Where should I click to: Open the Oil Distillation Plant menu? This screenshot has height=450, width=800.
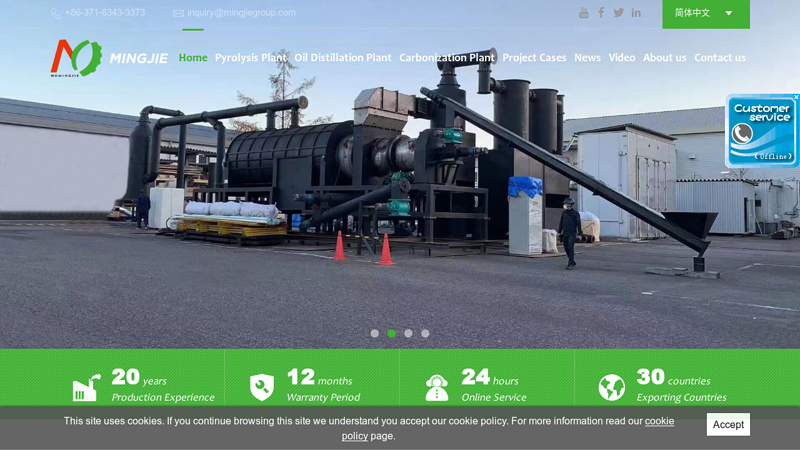pos(343,58)
